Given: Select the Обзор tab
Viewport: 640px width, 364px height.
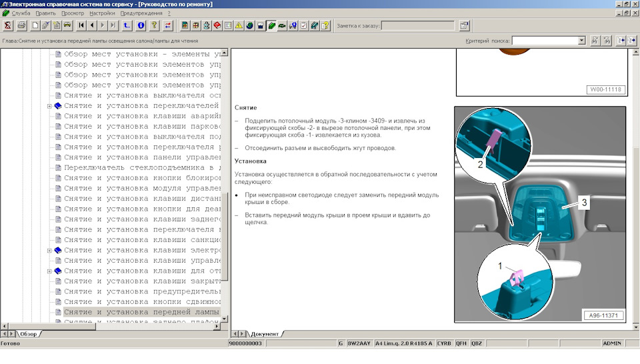Looking at the screenshot, I should (28, 334).
